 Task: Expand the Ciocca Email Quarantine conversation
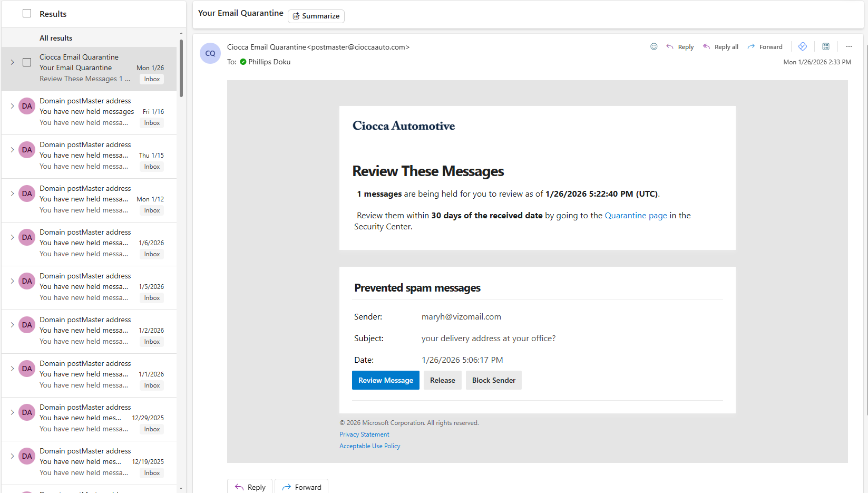click(x=12, y=62)
